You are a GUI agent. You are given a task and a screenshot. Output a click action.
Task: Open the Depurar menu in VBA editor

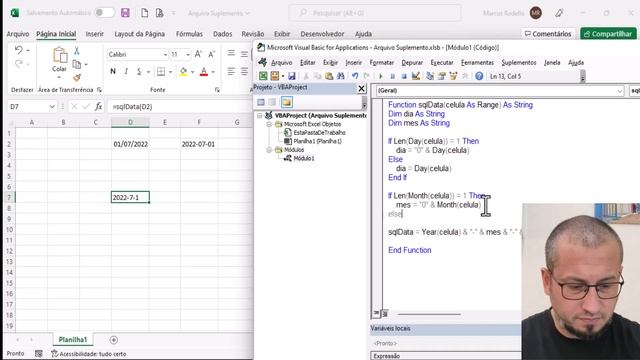412,62
